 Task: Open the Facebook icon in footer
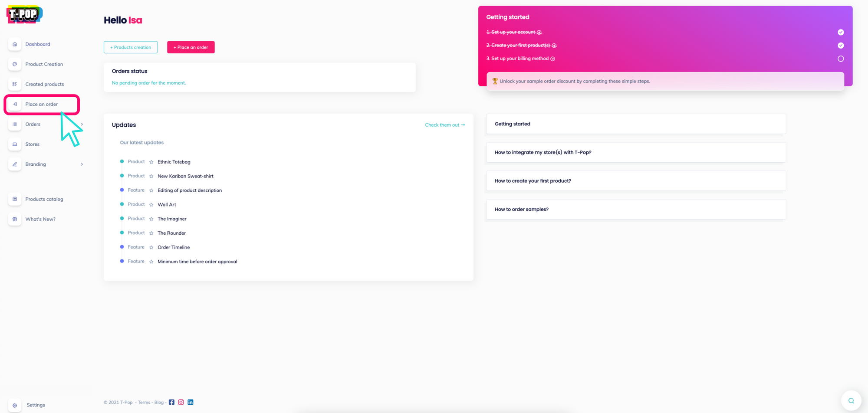pyautogui.click(x=171, y=402)
